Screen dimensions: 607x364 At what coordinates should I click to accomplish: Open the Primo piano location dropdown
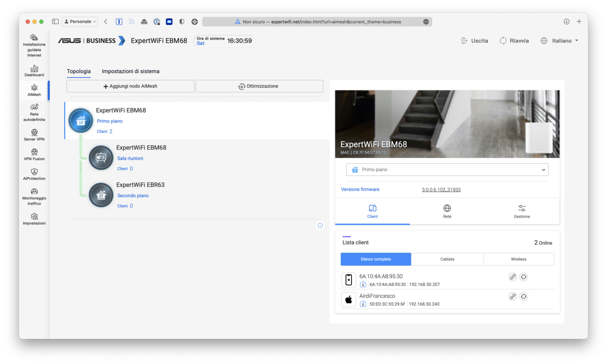tap(447, 170)
